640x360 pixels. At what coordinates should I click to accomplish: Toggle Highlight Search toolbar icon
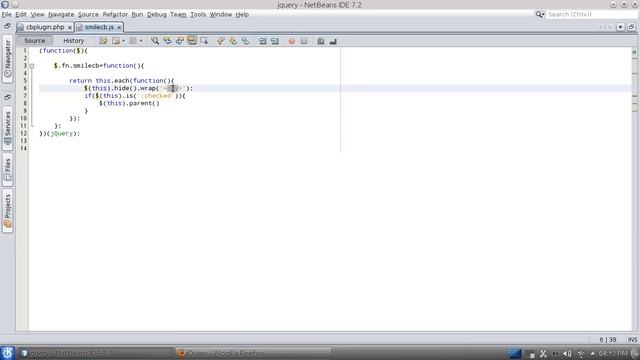point(192,41)
